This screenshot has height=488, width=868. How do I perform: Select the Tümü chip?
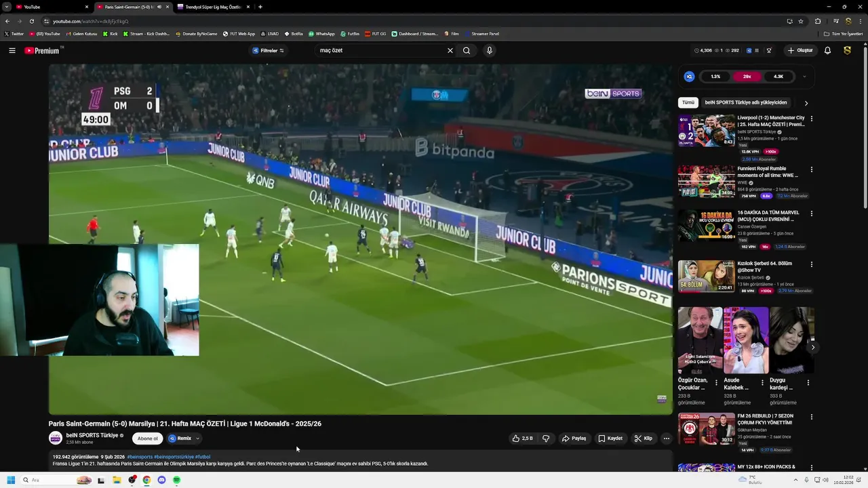(688, 102)
